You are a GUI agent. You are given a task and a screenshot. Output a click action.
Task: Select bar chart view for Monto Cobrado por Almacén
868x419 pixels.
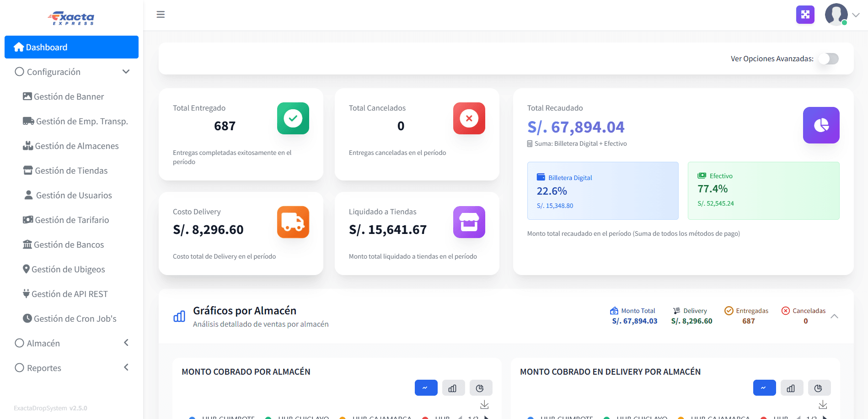[453, 388]
